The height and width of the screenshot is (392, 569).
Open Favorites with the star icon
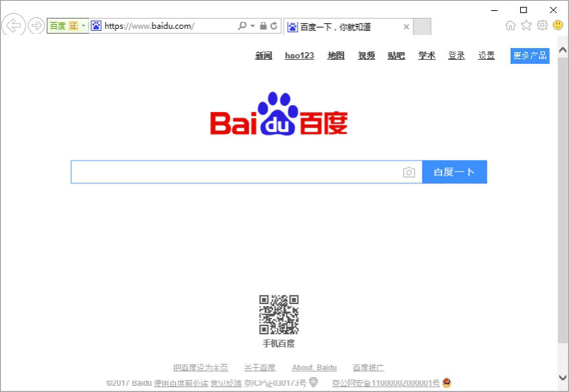[526, 25]
